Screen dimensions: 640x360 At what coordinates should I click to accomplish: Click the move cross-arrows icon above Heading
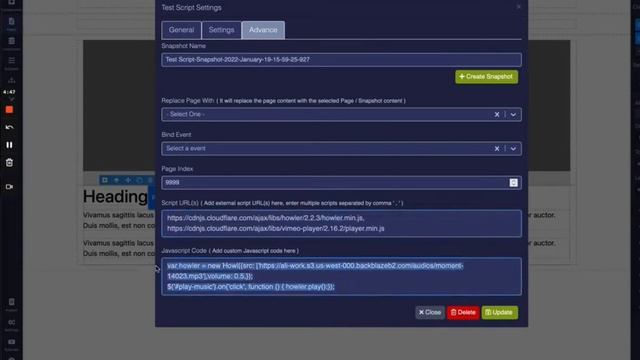pos(128,180)
